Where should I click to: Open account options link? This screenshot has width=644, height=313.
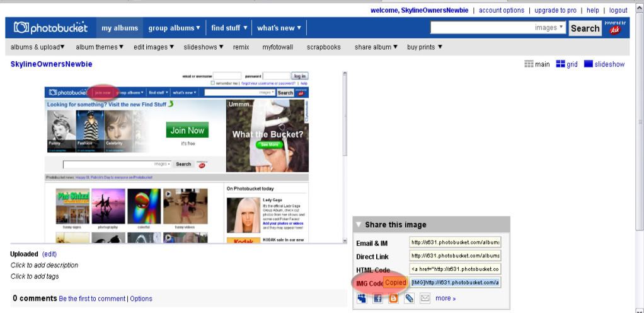coord(502,10)
